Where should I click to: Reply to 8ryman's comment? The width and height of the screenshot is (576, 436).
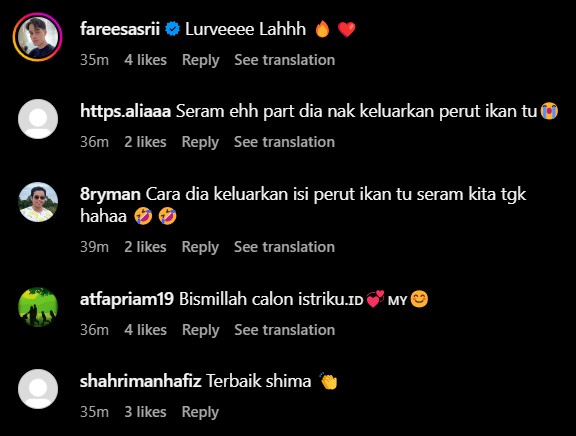tap(200, 247)
